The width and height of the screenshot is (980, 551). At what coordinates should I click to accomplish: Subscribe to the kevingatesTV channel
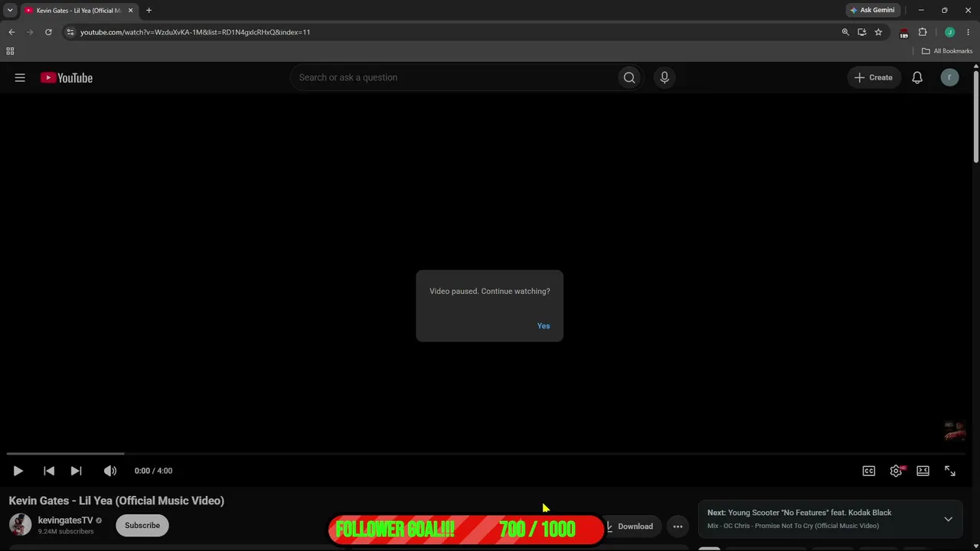pos(142,526)
